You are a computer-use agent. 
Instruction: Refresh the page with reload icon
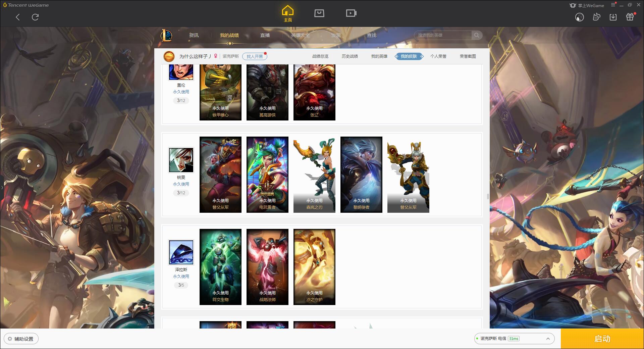coord(35,17)
